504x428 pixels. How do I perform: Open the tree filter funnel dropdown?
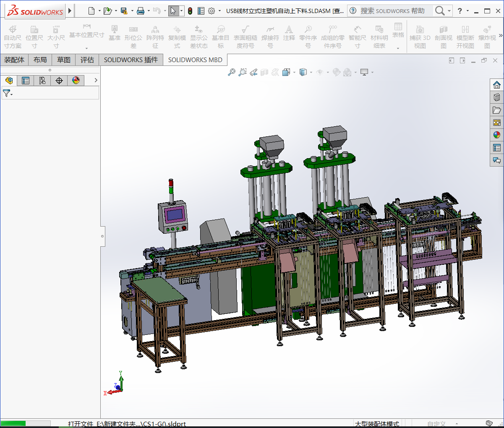pos(8,93)
